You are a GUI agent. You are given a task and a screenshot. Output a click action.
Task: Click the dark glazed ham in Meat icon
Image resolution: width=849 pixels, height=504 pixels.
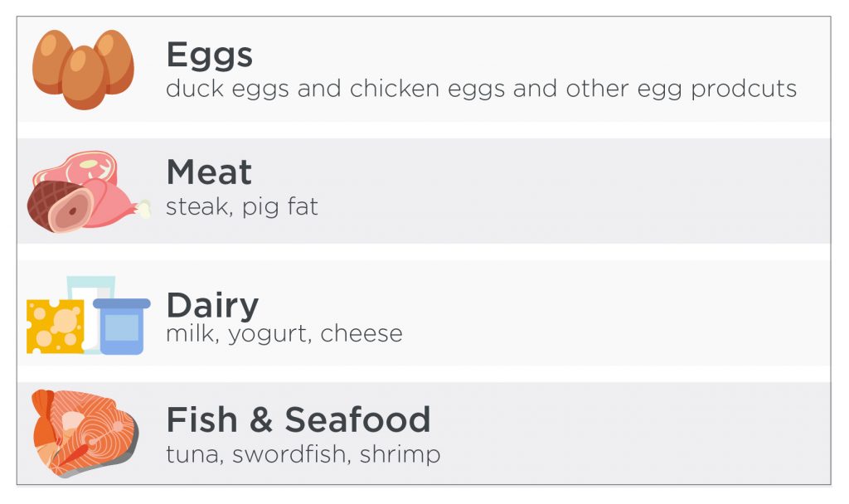click(x=60, y=206)
